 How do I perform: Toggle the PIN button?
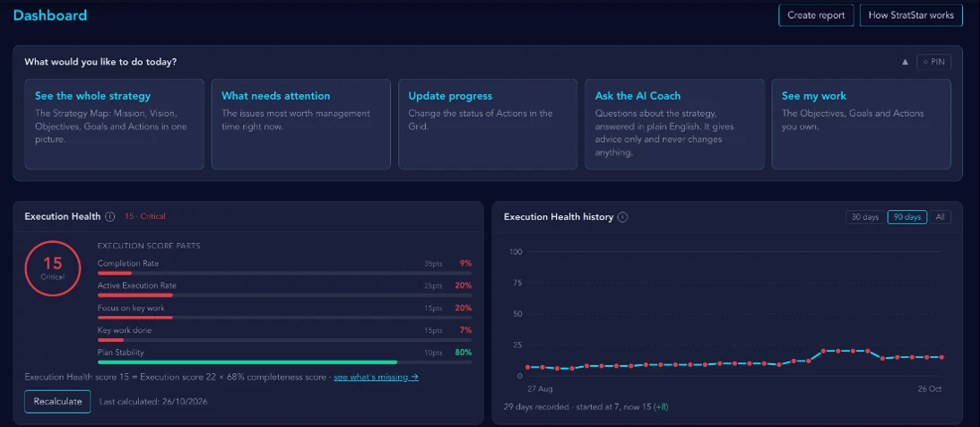[933, 62]
